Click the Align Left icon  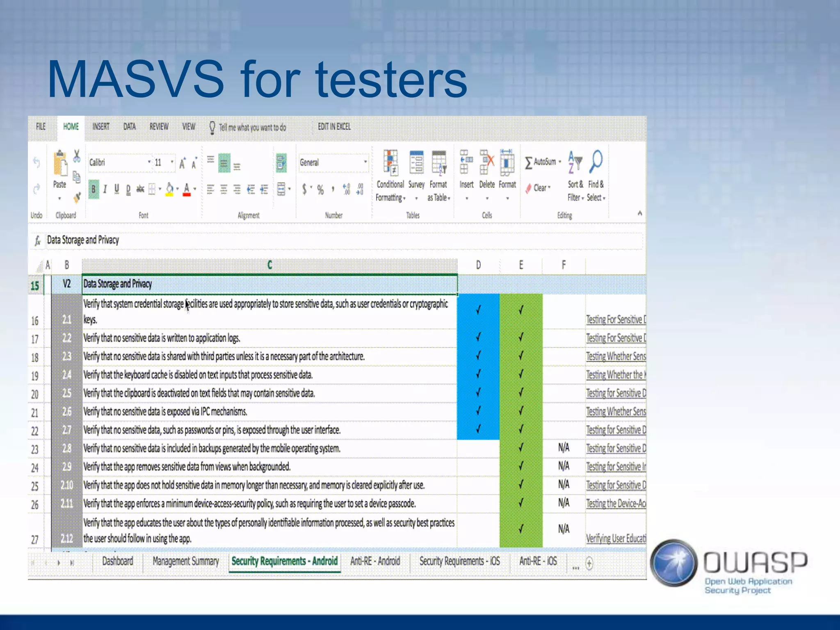click(x=210, y=189)
